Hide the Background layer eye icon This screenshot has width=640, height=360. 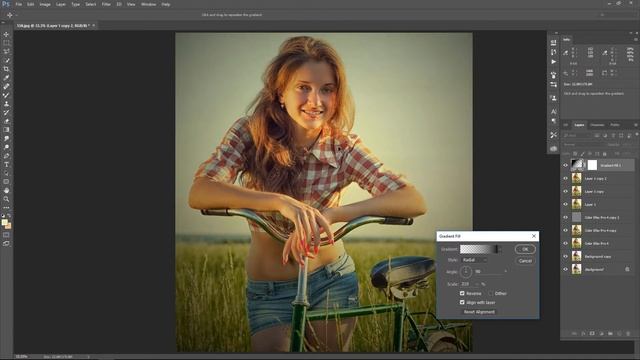point(566,269)
